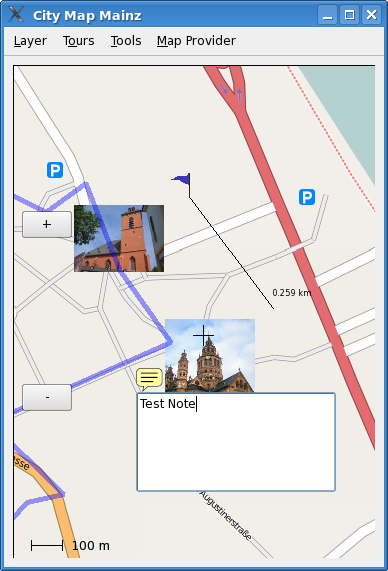Click the blue direction arrows on red road
Viewport: 388px width, 571px height.
231,91
